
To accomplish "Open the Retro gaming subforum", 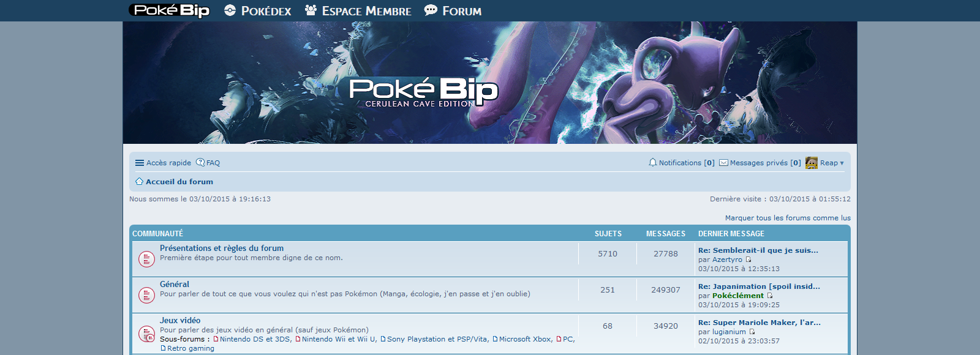I will [x=190, y=348].
